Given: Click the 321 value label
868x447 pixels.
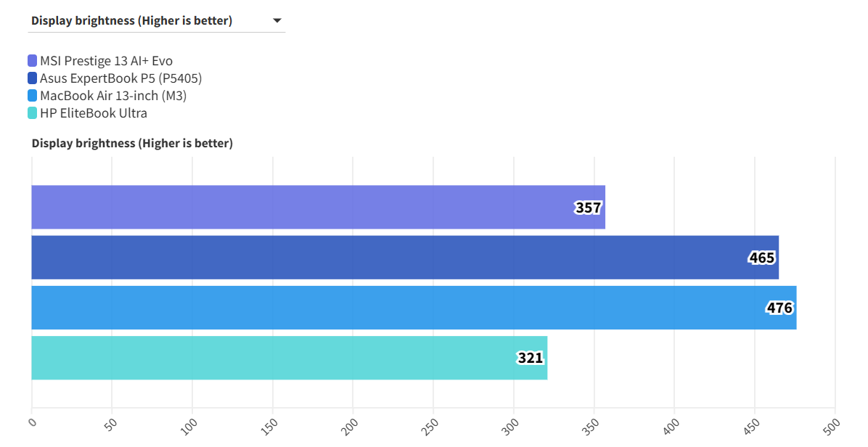Looking at the screenshot, I should coord(530,358).
